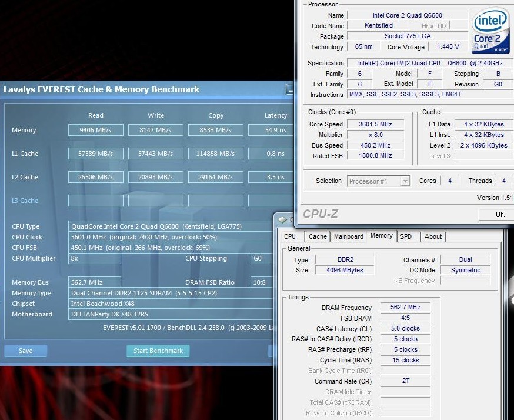
Task: Select the Motherboard DFI LANParty field
Action: [171, 314]
